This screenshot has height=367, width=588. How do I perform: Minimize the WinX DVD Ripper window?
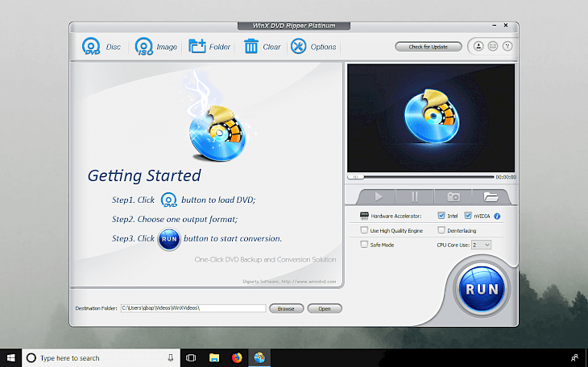pos(495,26)
